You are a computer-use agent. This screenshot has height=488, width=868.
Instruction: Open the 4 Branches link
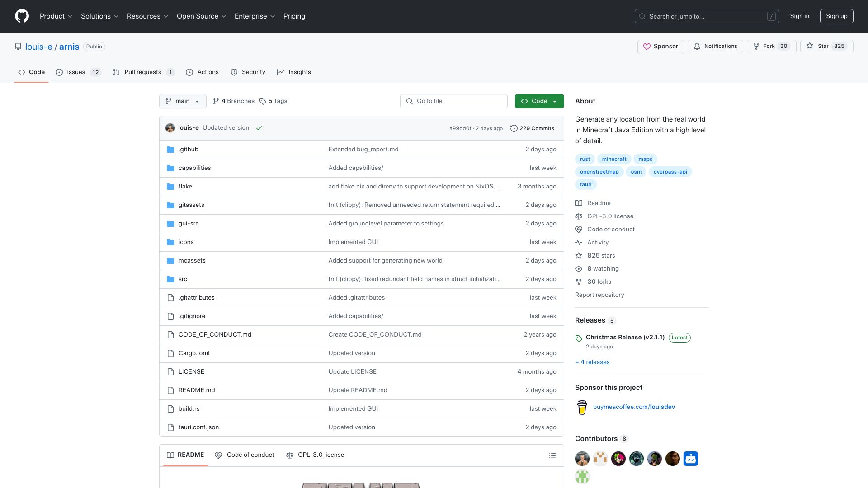pos(234,101)
